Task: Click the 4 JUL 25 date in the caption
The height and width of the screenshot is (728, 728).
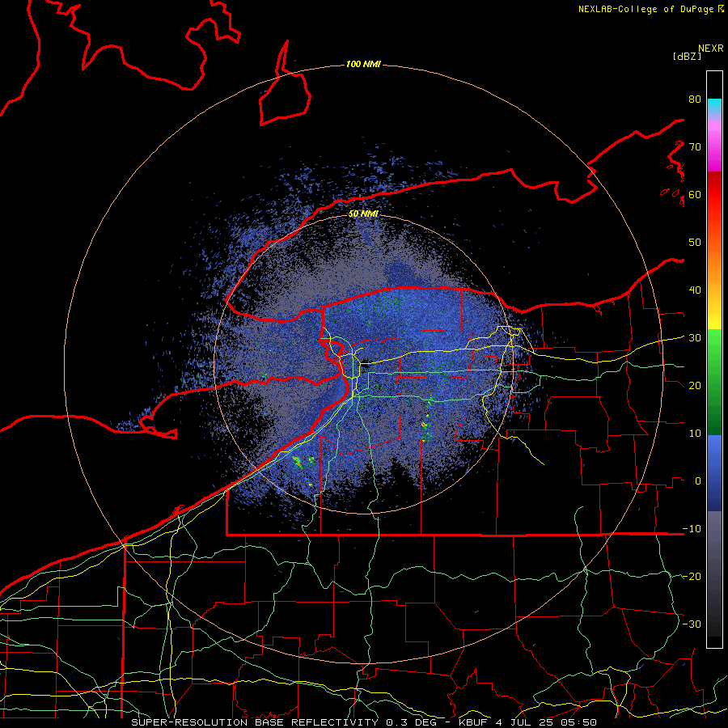Action: point(526,722)
